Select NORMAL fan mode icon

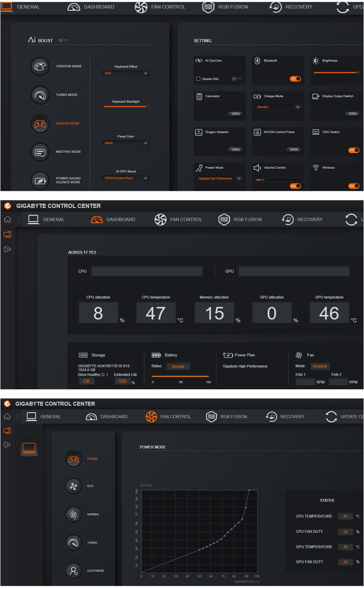point(73,515)
